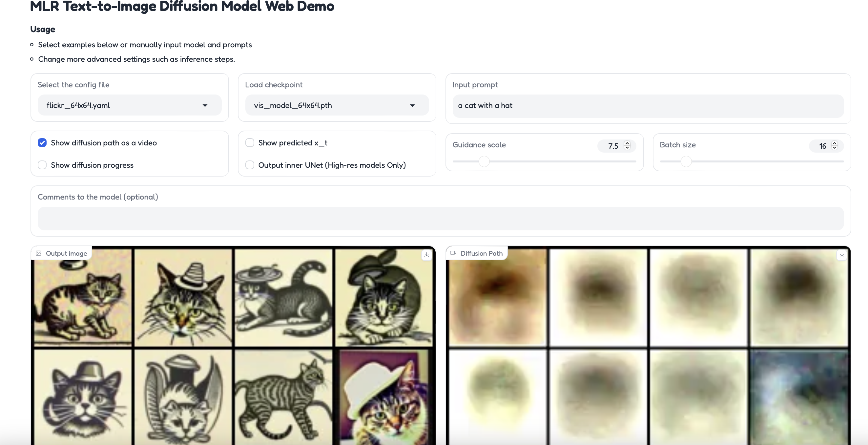Viewport: 868px width, 445px height.
Task: Enable Show predicted x_t checkbox
Action: 249,142
